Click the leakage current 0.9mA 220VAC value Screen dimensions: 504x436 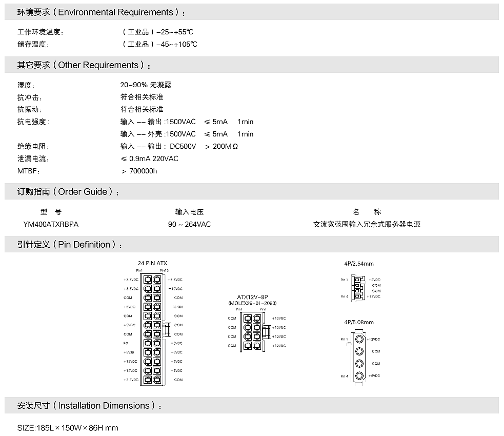pos(149,158)
